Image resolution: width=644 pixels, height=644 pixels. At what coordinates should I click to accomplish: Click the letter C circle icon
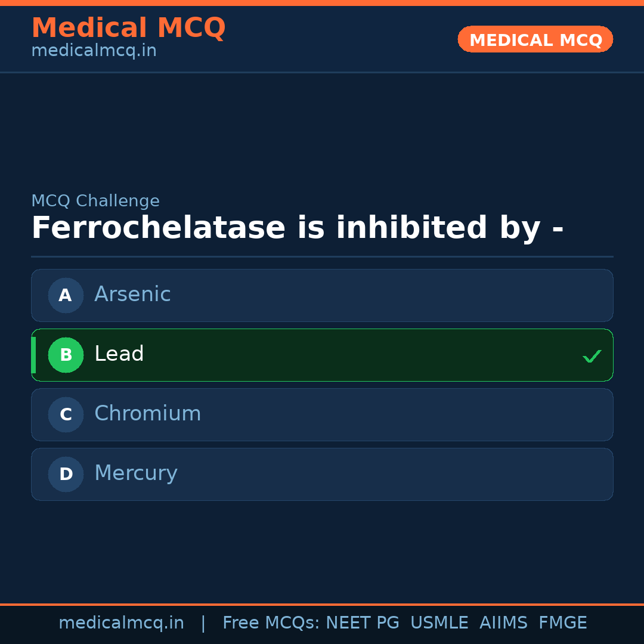[66, 414]
